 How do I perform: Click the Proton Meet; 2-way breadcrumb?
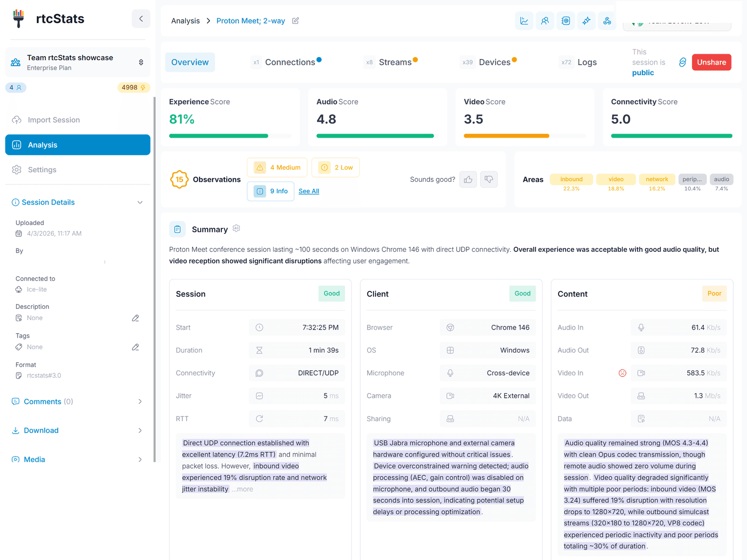click(251, 21)
